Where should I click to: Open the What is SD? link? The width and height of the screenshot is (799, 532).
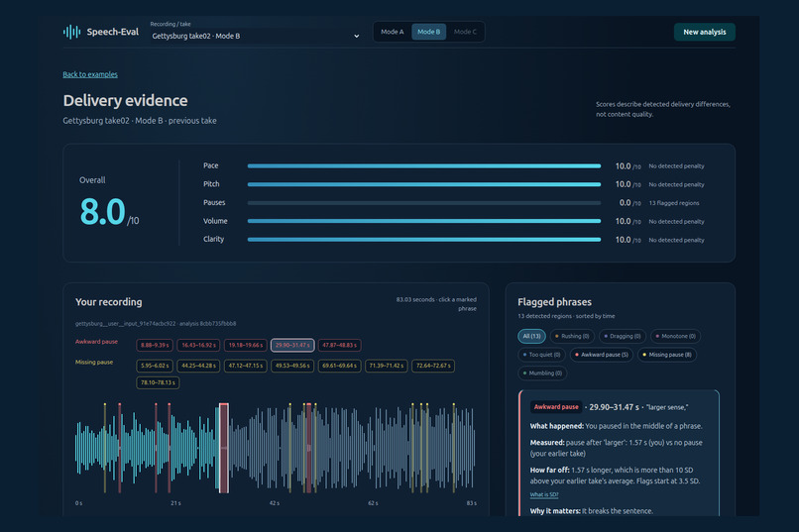coord(544,494)
